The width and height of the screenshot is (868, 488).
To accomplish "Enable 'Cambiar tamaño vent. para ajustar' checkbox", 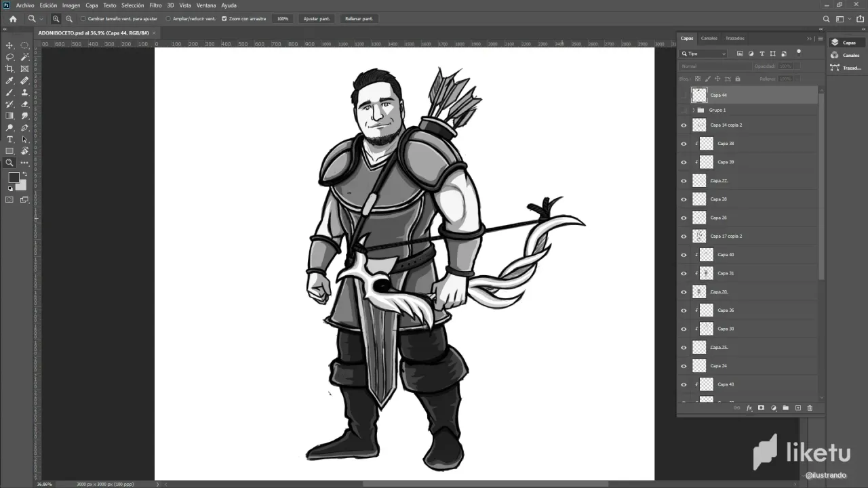I will click(83, 19).
